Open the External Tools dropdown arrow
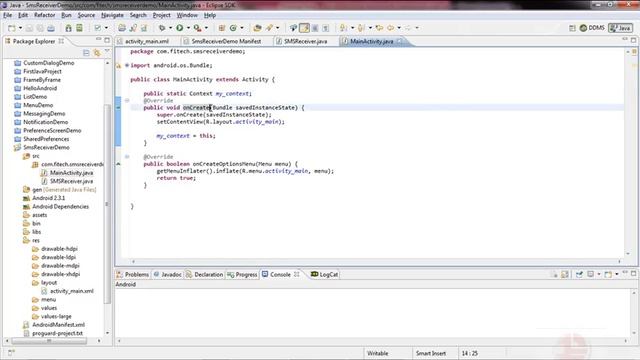Screen dimensions: 640x360 pyautogui.click(x=206, y=28)
